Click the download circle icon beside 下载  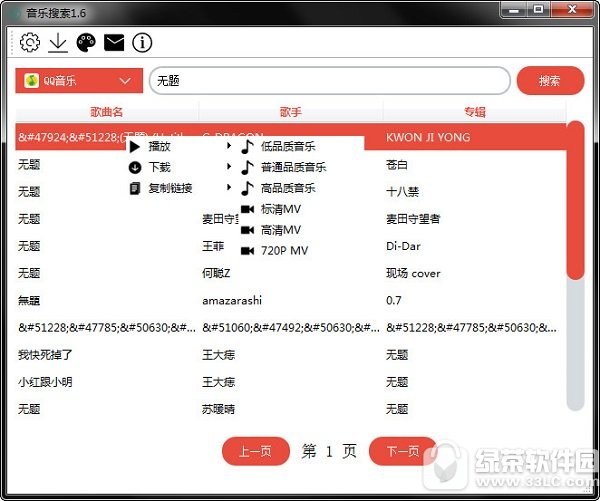135,167
